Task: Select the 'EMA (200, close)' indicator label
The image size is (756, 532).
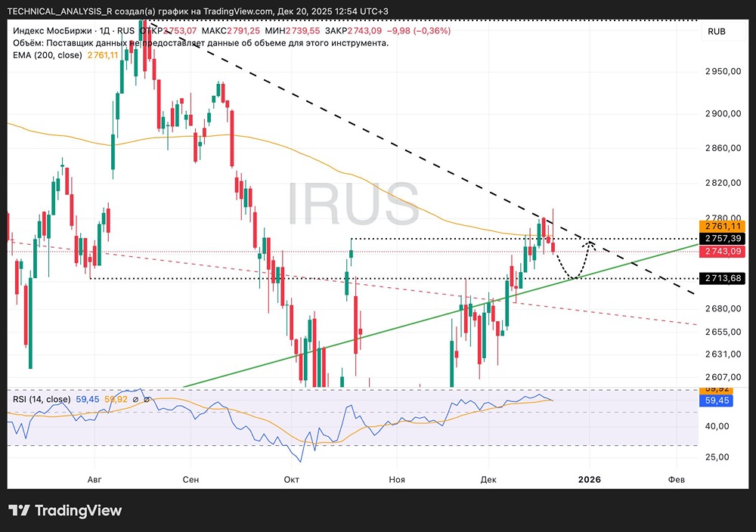Action: pos(47,55)
